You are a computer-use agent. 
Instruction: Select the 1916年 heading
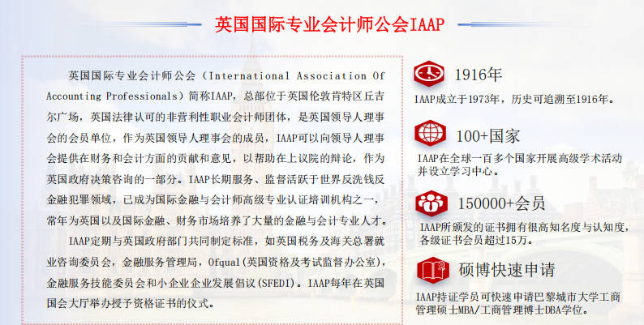[479, 75]
